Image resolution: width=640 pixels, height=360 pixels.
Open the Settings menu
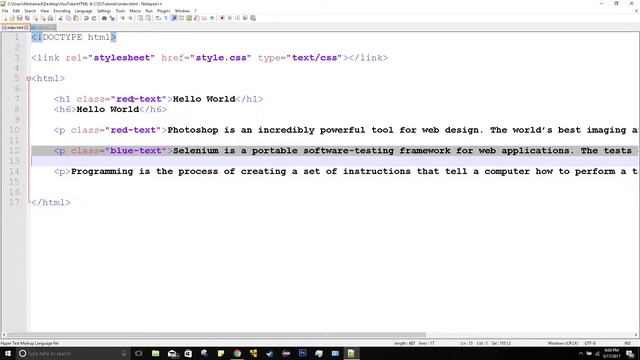[x=104, y=11]
